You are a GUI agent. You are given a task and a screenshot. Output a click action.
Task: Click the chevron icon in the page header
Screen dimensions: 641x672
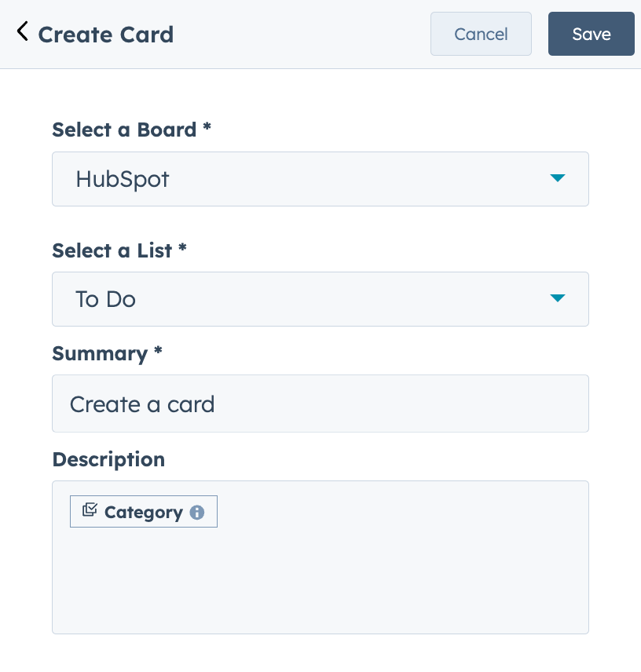pyautogui.click(x=22, y=31)
